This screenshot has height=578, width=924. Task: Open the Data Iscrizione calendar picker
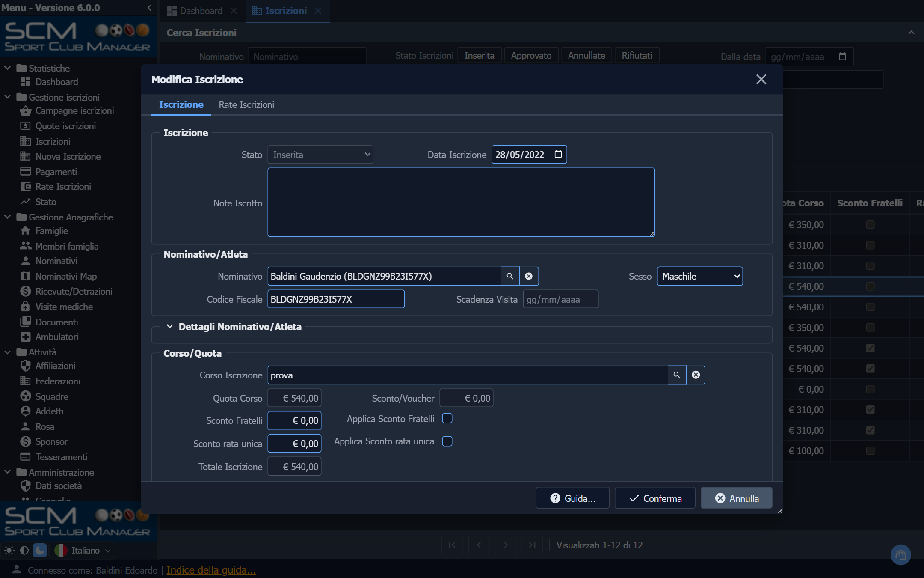pos(558,154)
